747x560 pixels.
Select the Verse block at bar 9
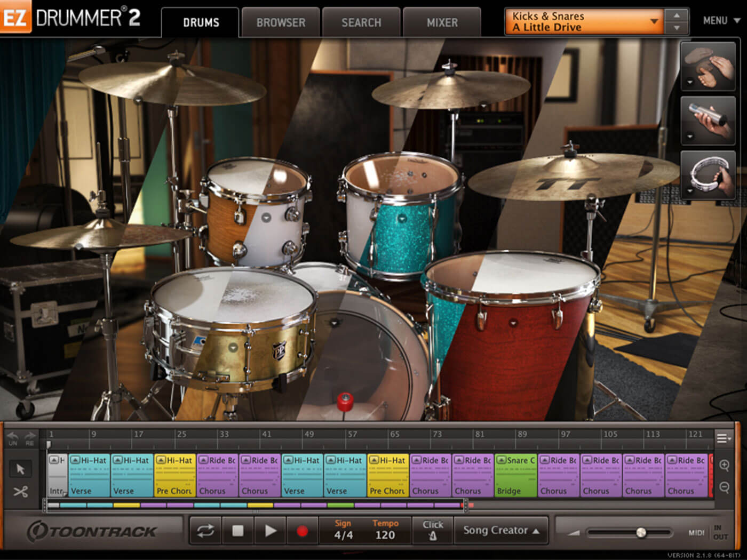point(89,475)
